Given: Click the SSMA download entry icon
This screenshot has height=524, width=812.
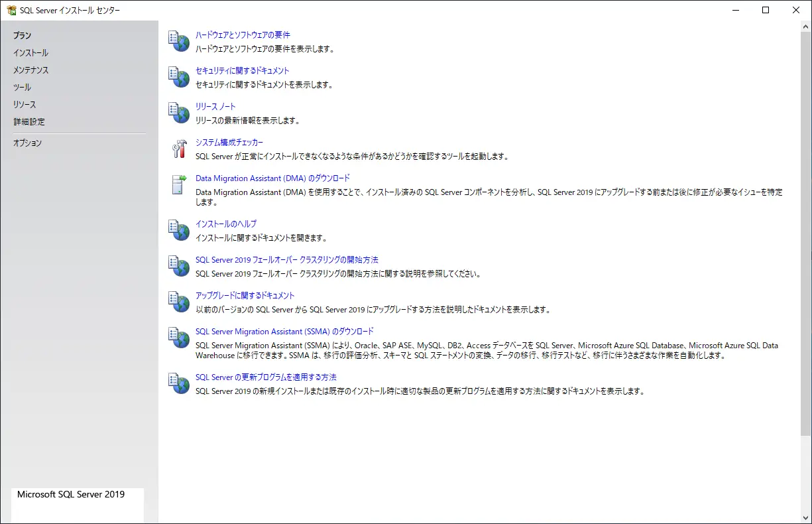Looking at the screenshot, I should pos(179,338).
